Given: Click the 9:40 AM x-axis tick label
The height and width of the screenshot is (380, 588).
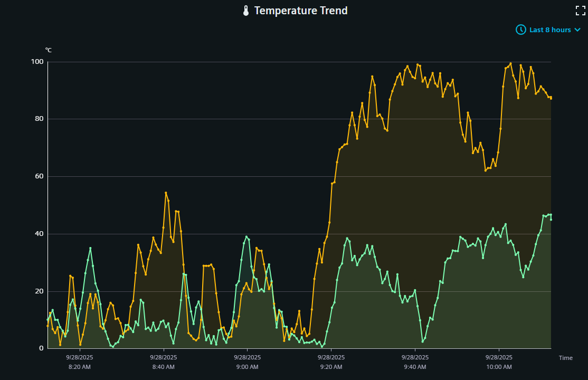Looking at the screenshot, I should pyautogui.click(x=415, y=362).
